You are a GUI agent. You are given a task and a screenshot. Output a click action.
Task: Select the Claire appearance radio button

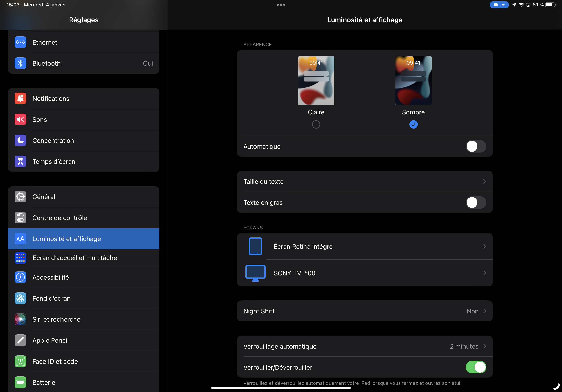click(x=316, y=124)
